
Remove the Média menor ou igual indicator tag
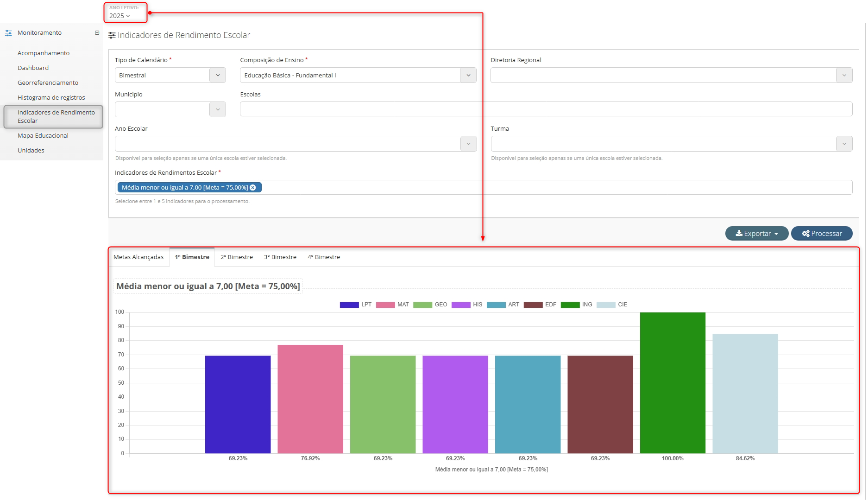click(253, 188)
